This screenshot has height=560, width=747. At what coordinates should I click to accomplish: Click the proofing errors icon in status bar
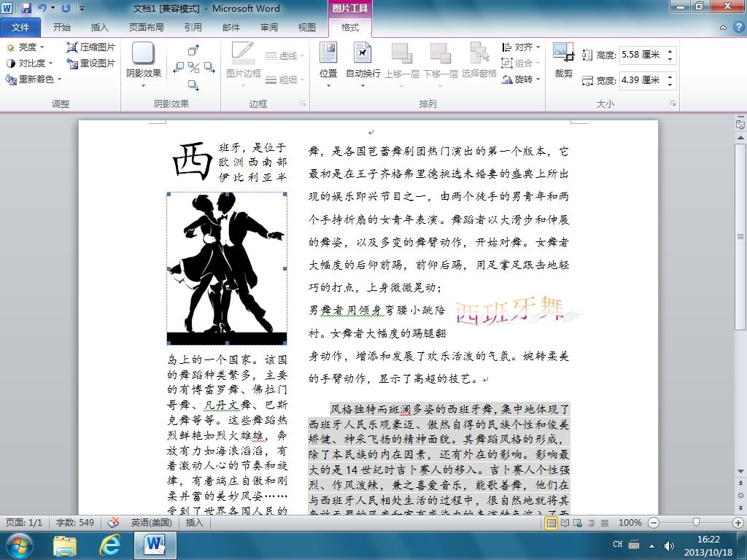tap(113, 522)
